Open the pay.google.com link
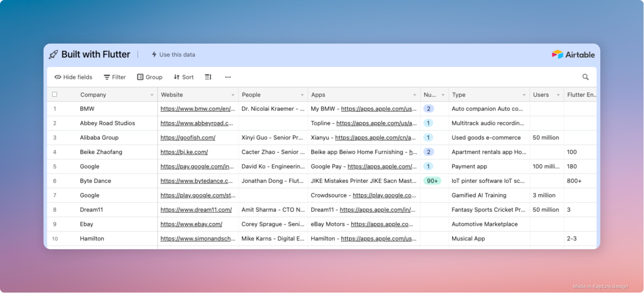644x293 pixels. pos(197,166)
